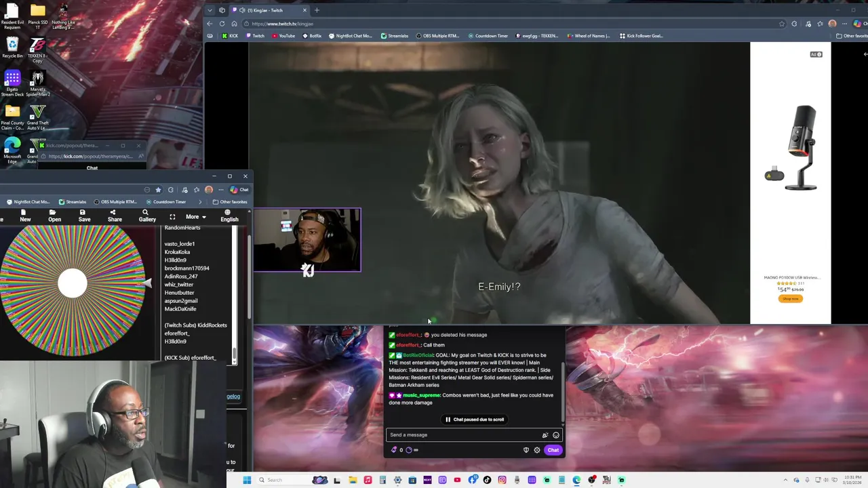868x488 pixels.
Task: Expand the More dropdown in wheel toolbar
Action: pyautogui.click(x=195, y=217)
